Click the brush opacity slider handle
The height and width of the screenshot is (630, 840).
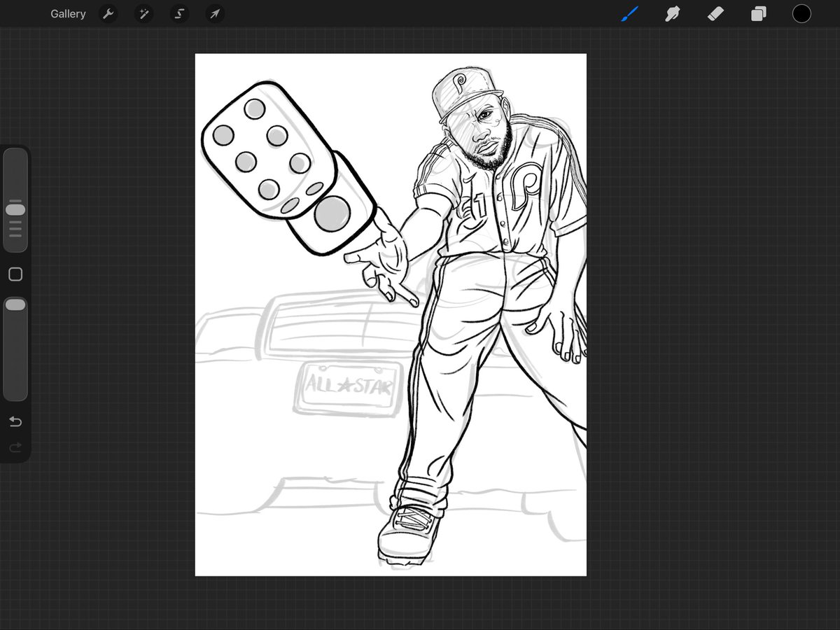click(15, 304)
